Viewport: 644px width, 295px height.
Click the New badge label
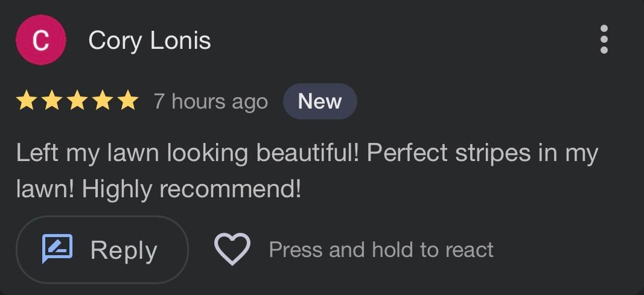click(x=319, y=101)
